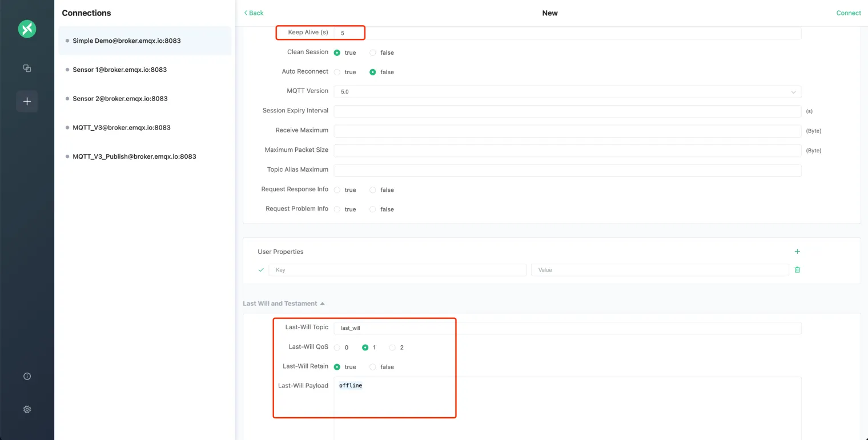Click the Connections panel heading
This screenshot has height=440, width=868.
86,13
